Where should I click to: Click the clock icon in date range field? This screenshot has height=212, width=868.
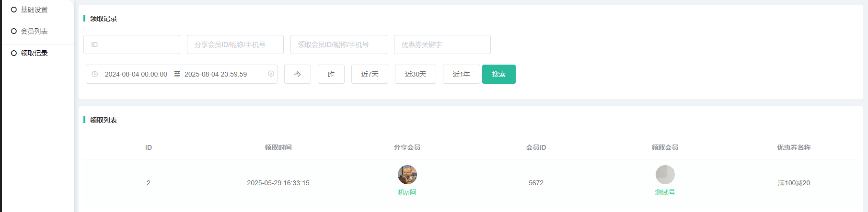(95, 74)
